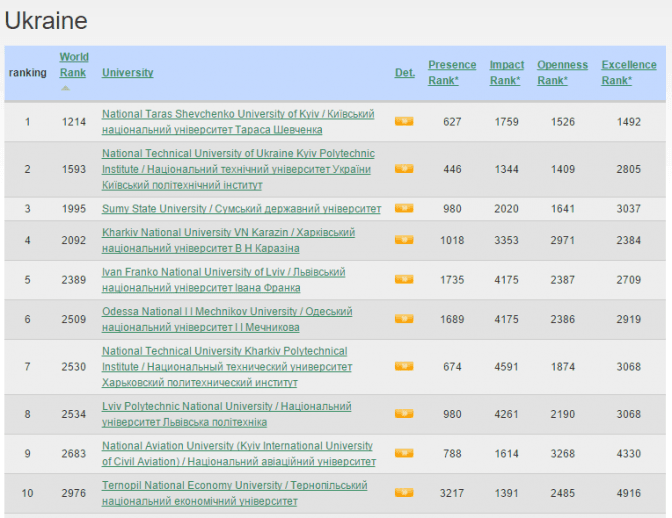This screenshot has height=518, width=672.
Task: Sort by Excellence Rank column header
Action: 629,72
